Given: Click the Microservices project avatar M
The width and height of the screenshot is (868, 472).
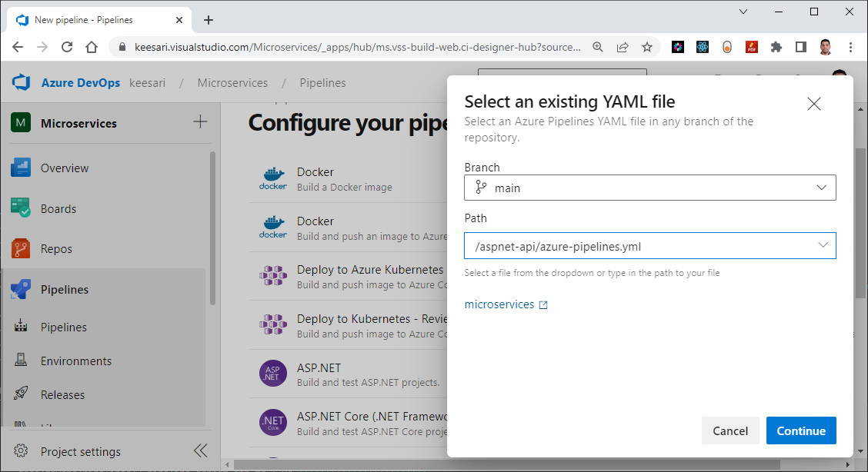Looking at the screenshot, I should pos(21,123).
